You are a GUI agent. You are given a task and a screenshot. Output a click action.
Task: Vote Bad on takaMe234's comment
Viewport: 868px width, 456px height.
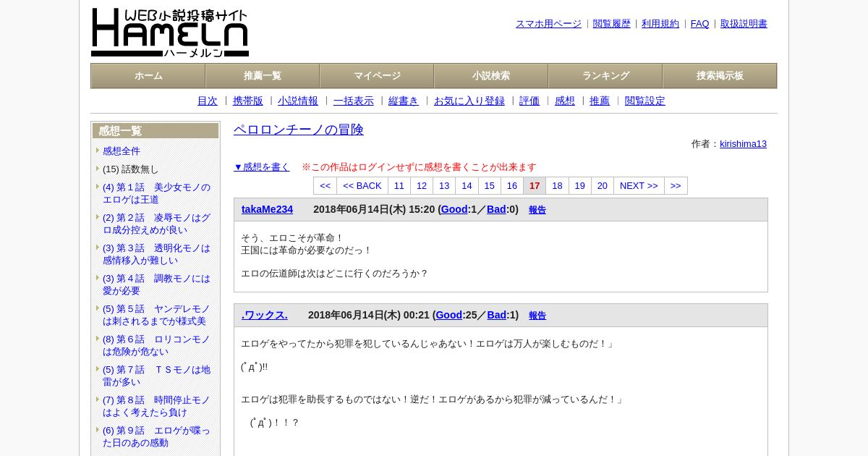[x=496, y=209]
